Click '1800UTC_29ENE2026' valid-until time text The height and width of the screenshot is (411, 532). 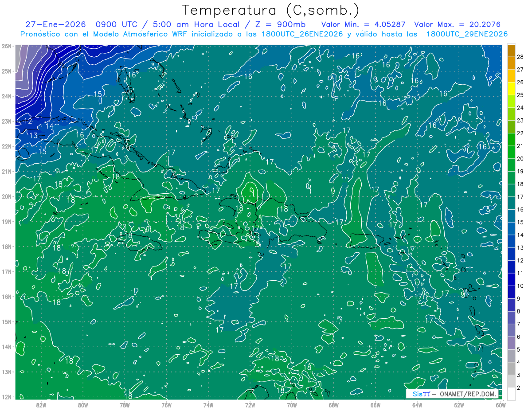tap(467, 34)
